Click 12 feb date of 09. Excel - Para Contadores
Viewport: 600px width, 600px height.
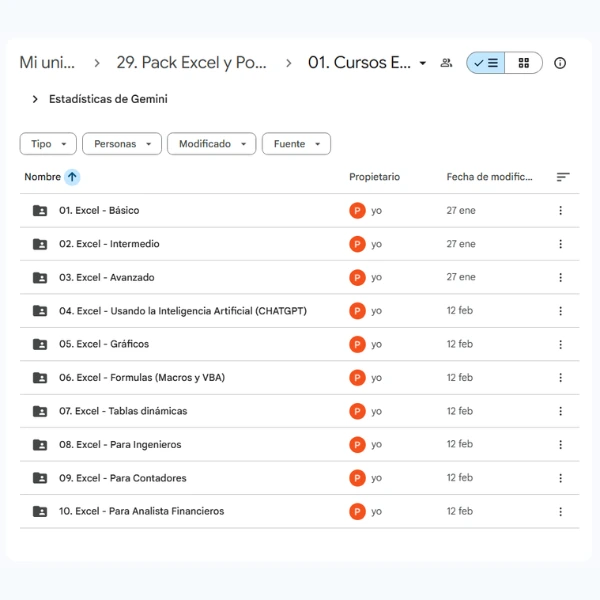click(460, 478)
